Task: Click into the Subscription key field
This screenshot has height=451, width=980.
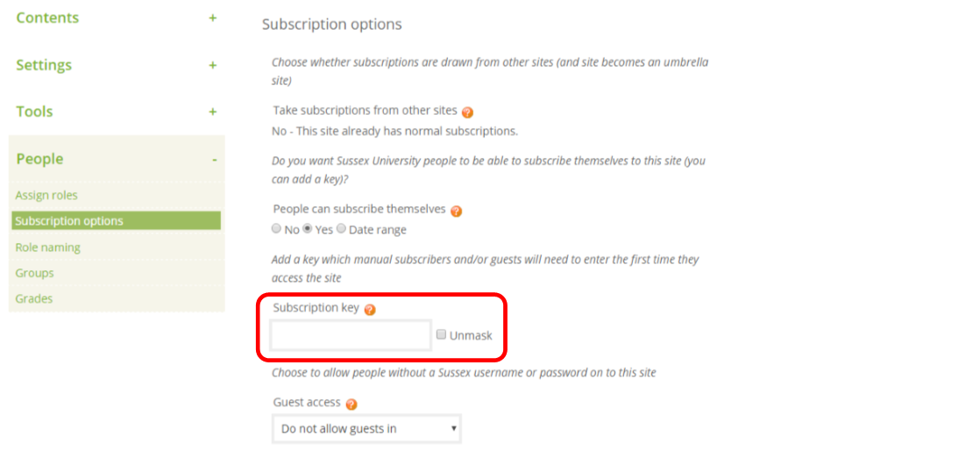Action: (x=351, y=335)
